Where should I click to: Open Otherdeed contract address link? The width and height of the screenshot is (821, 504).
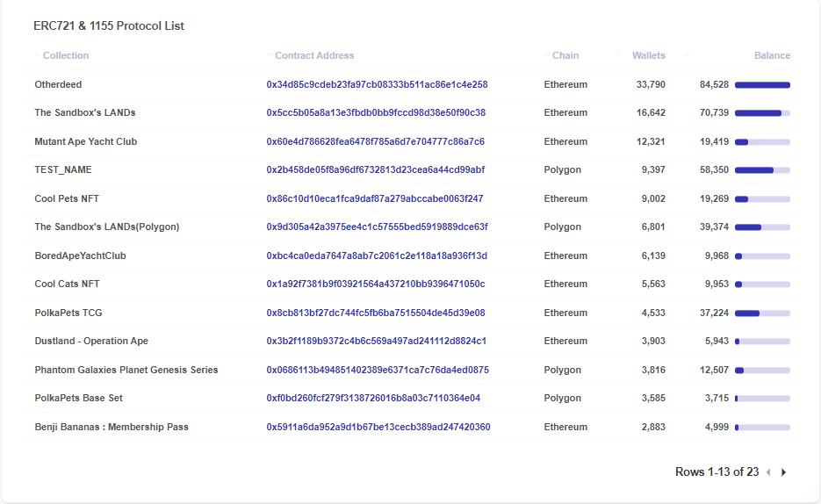pyautogui.click(x=377, y=84)
